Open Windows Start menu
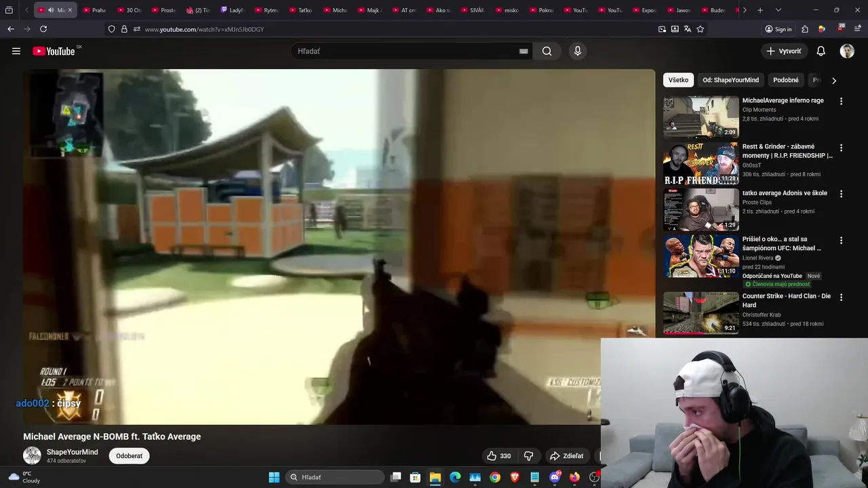 click(x=274, y=477)
